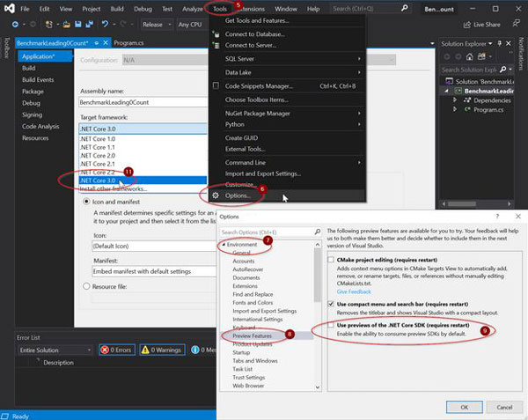This screenshot has height=420, width=528.
Task: Open the Tools menu
Action: coord(219,9)
